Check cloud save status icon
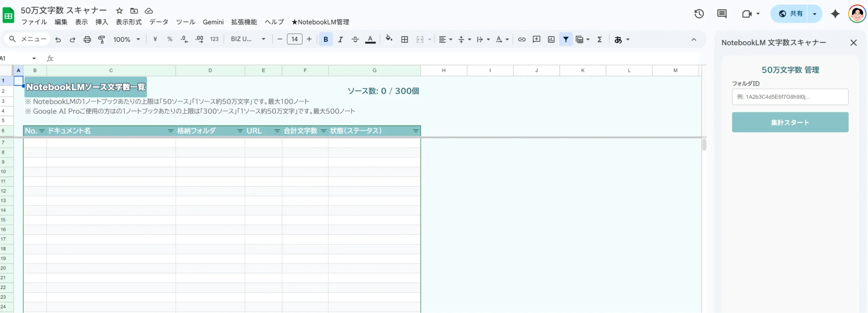 [149, 11]
